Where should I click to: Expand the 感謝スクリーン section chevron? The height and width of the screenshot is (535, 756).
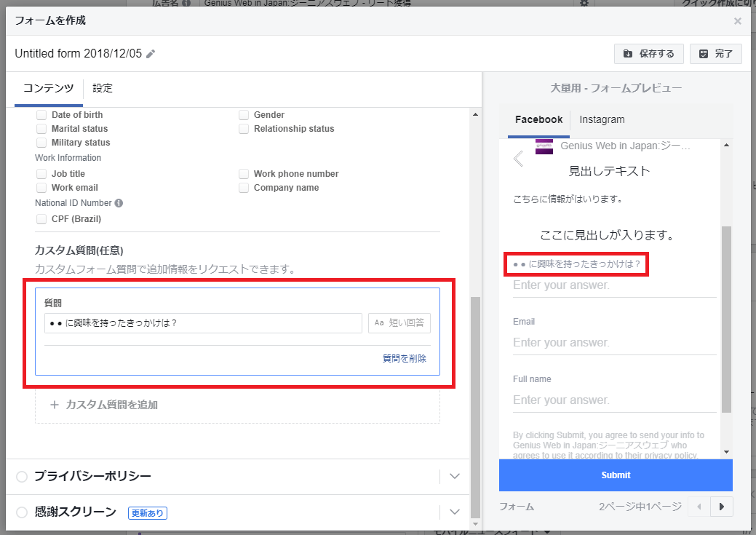455,512
